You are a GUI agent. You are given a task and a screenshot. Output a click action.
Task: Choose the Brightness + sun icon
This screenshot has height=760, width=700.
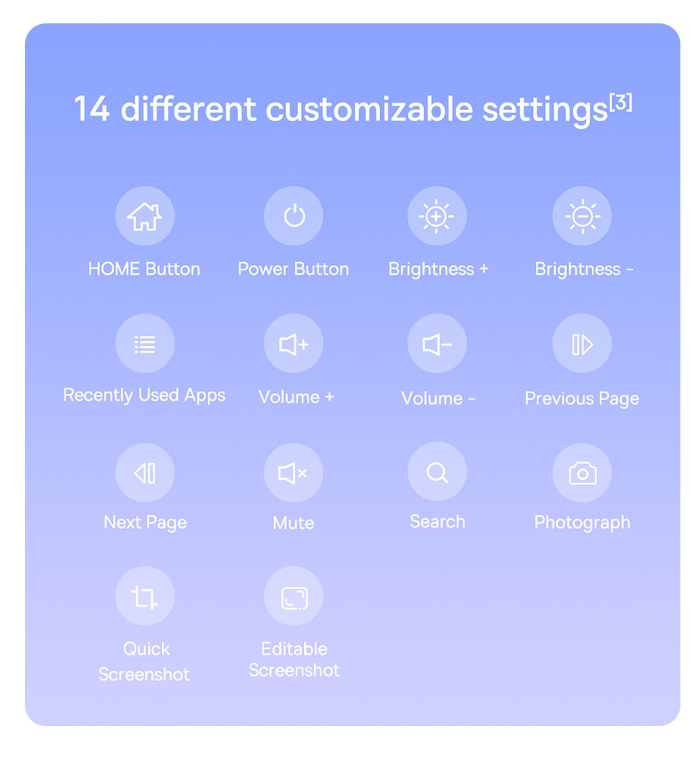click(437, 215)
